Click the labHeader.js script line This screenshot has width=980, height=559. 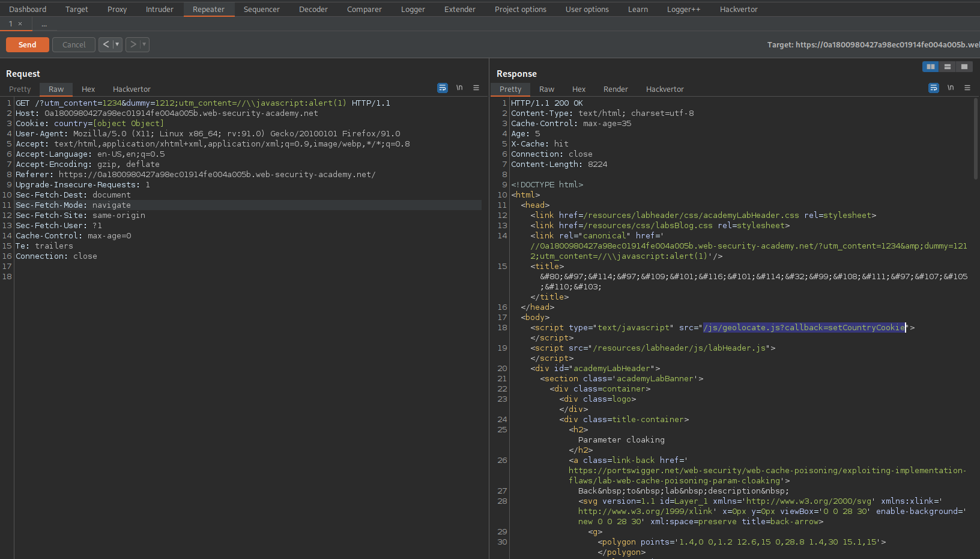click(653, 348)
